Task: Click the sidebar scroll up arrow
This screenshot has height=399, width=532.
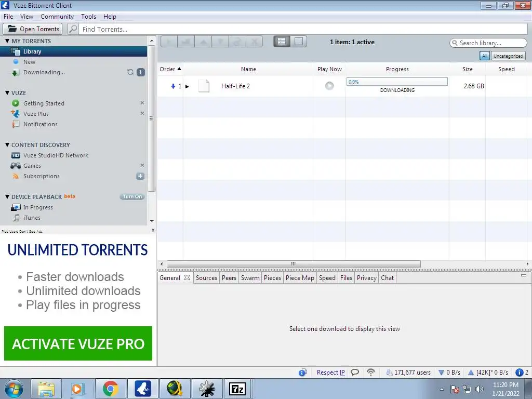Action: 152,41
